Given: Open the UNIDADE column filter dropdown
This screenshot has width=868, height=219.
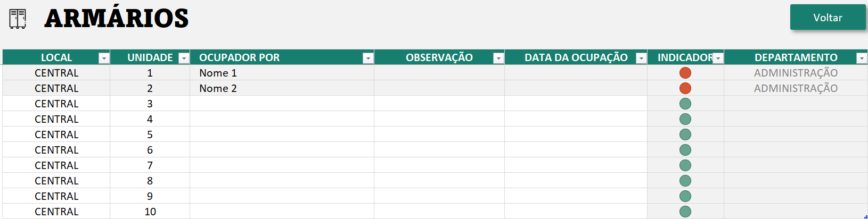Looking at the screenshot, I should coord(184,58).
